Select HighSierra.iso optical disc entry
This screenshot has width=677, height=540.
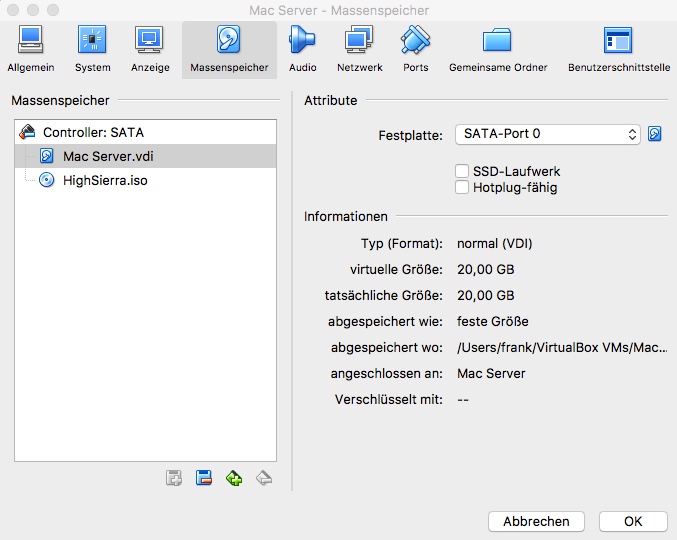point(146,180)
